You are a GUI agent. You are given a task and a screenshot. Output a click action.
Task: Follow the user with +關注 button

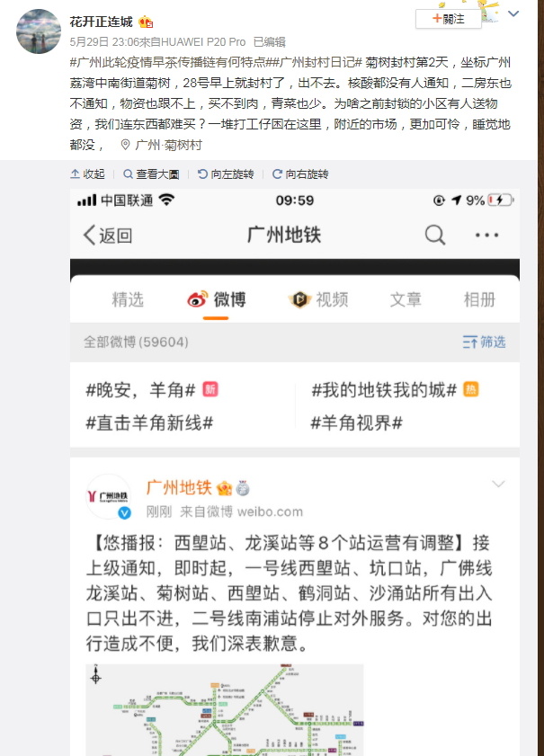click(x=448, y=19)
